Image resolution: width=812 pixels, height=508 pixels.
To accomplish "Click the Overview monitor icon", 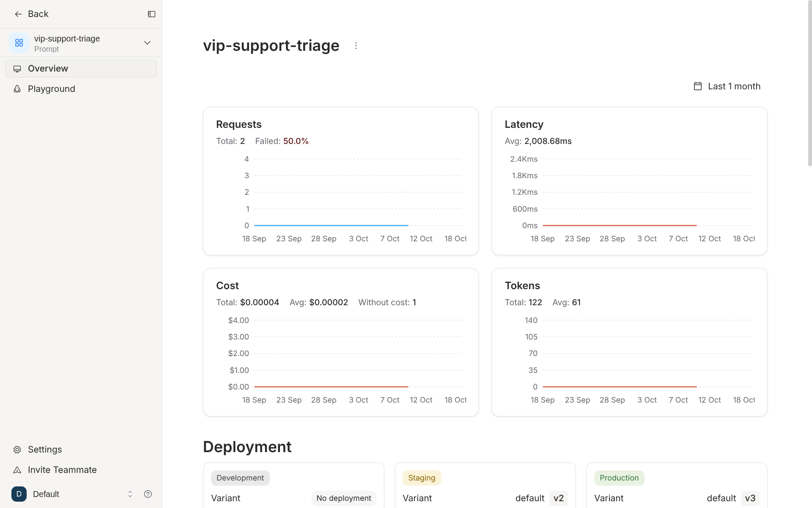I will (x=17, y=69).
